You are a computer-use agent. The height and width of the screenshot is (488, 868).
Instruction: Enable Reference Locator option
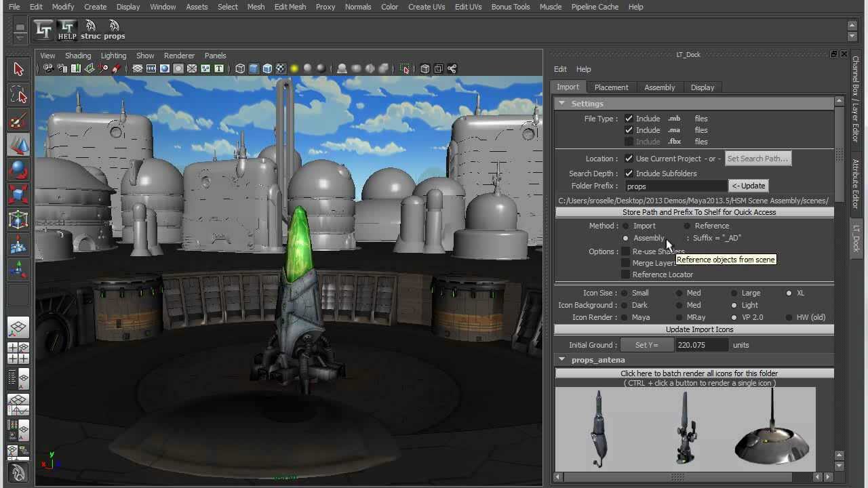click(x=625, y=274)
